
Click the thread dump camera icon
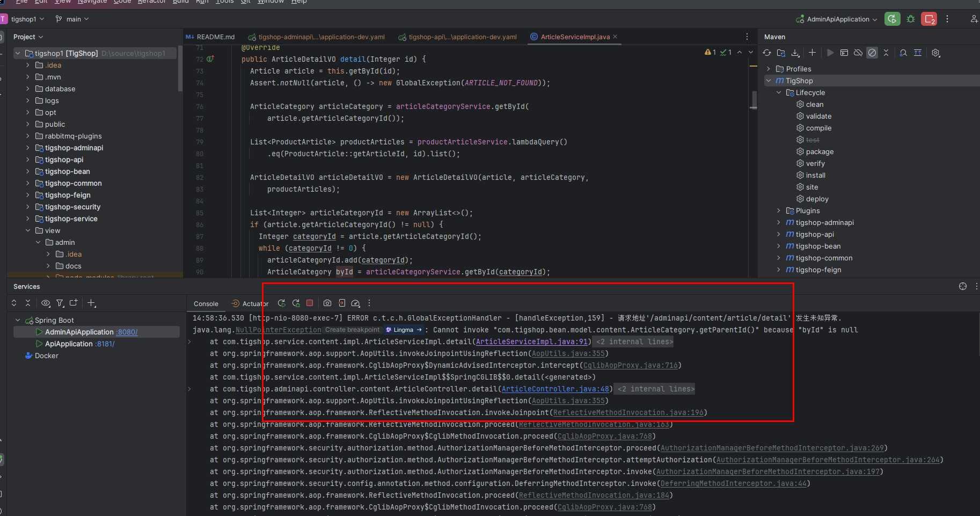pyautogui.click(x=327, y=303)
